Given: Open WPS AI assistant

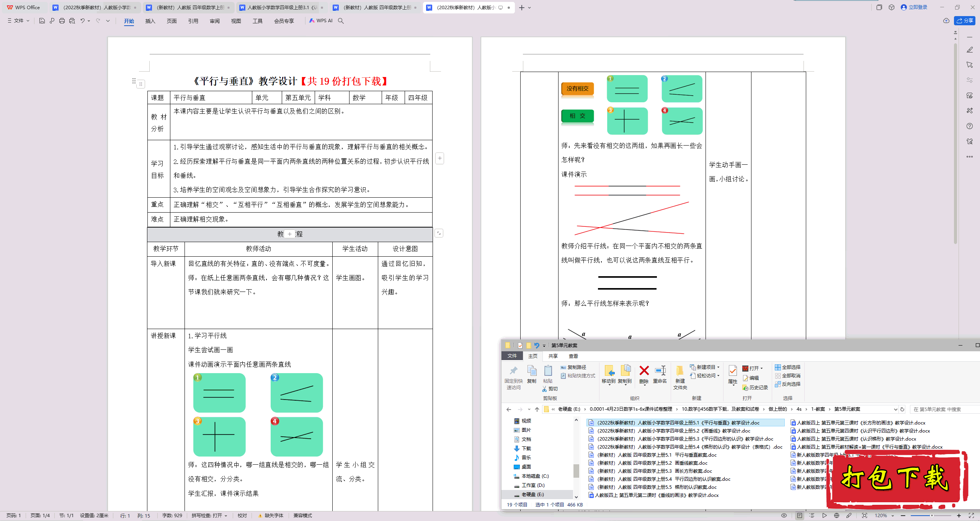Looking at the screenshot, I should pos(321,21).
